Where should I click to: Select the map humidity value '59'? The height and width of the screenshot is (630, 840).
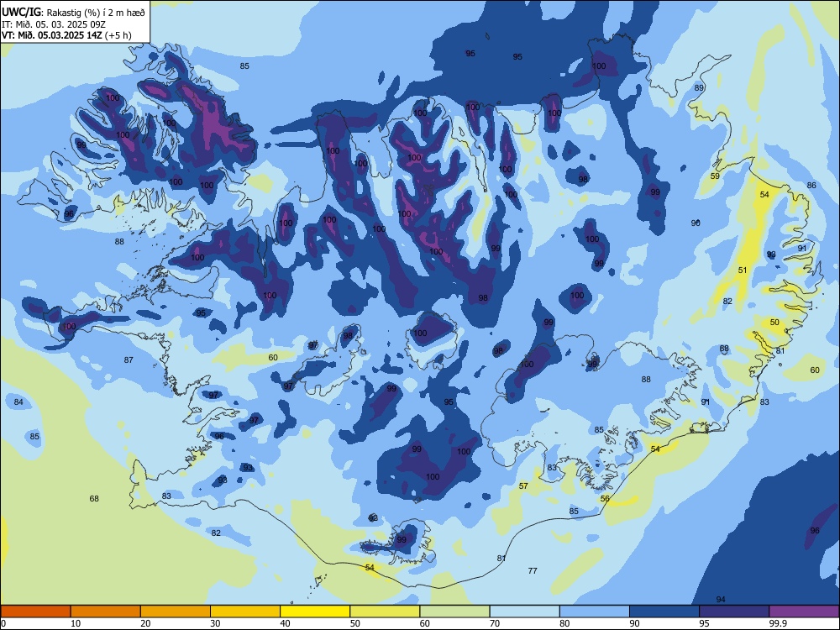click(715, 176)
